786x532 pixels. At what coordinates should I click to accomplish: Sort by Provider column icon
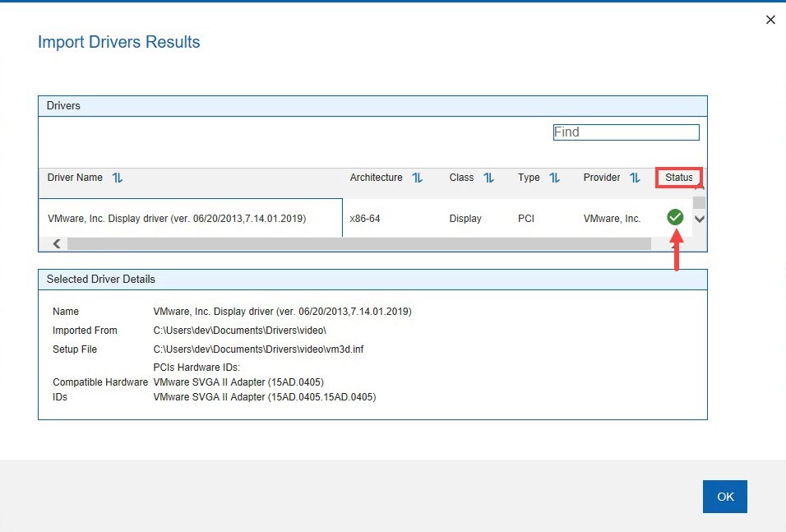pos(635,178)
